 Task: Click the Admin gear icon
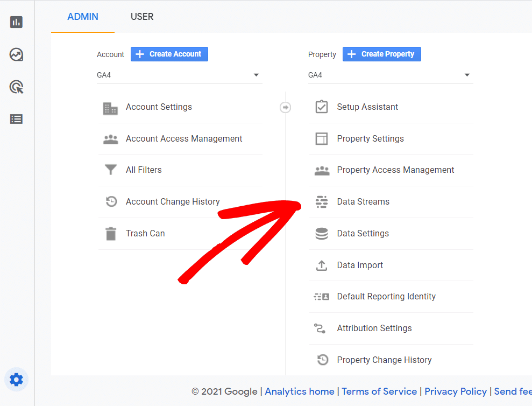pos(16,380)
